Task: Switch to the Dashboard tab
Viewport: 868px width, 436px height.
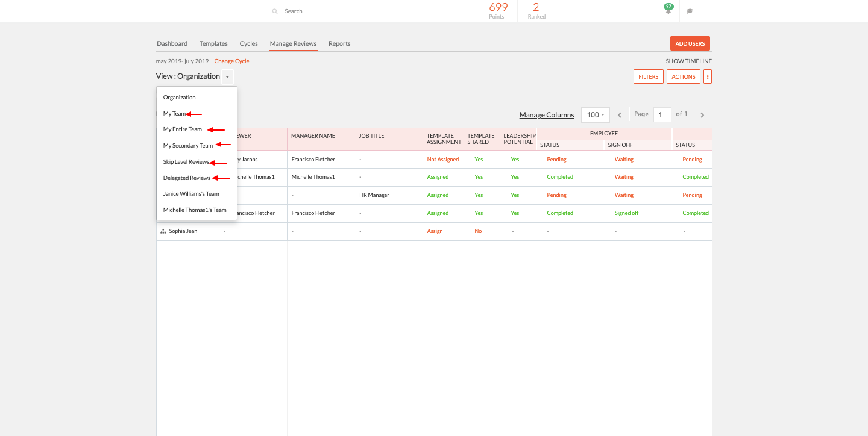Action: point(172,43)
